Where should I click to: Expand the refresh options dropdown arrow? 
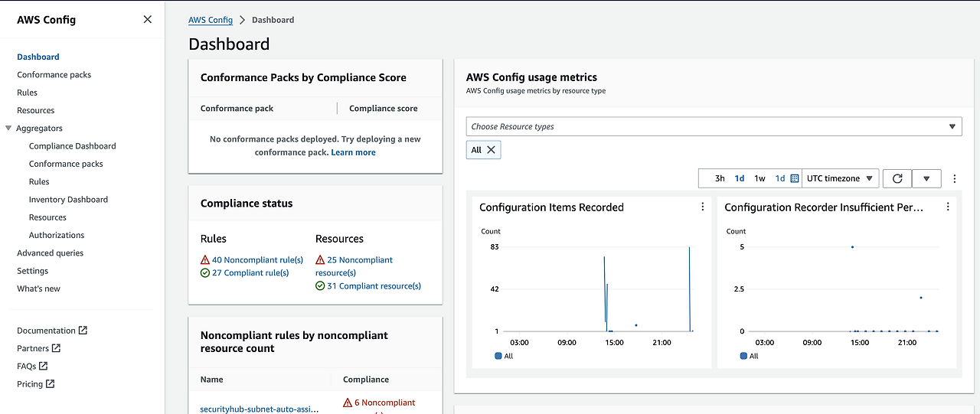click(x=926, y=178)
